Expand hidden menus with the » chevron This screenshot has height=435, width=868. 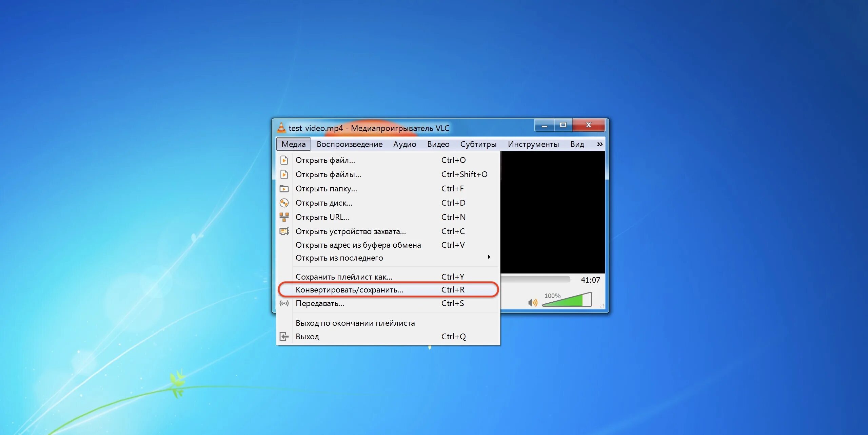click(x=599, y=144)
